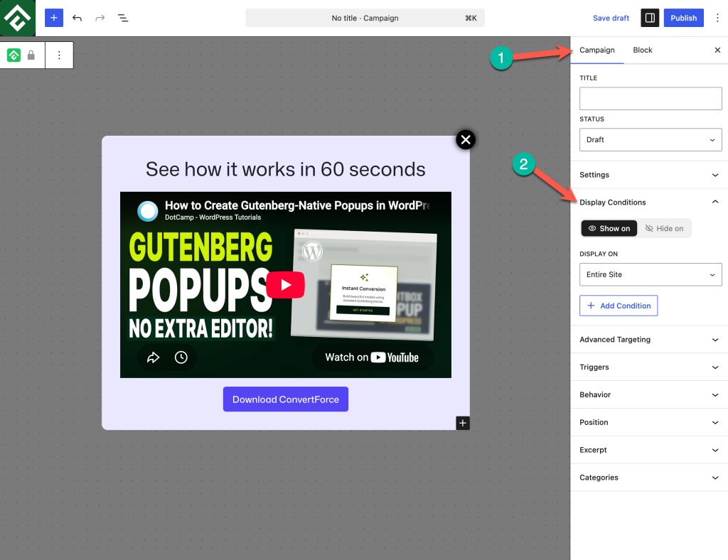
Task: Click Save draft
Action: point(611,18)
